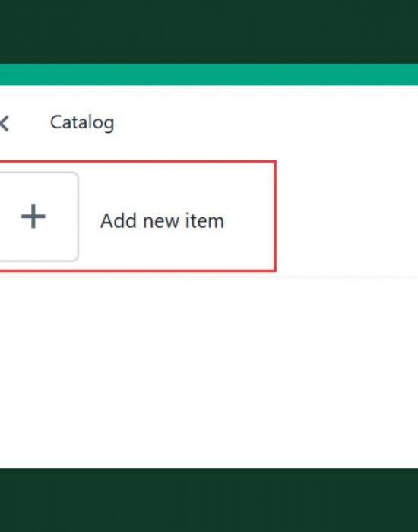Click the divider line under item row
Viewport: 418px width, 532px height.
[347, 277]
